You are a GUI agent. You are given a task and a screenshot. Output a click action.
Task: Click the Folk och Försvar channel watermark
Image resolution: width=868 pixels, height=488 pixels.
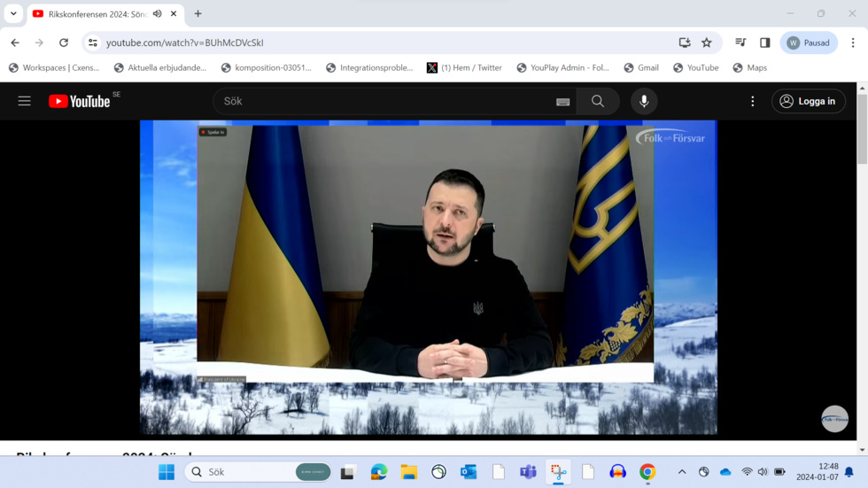(834, 419)
